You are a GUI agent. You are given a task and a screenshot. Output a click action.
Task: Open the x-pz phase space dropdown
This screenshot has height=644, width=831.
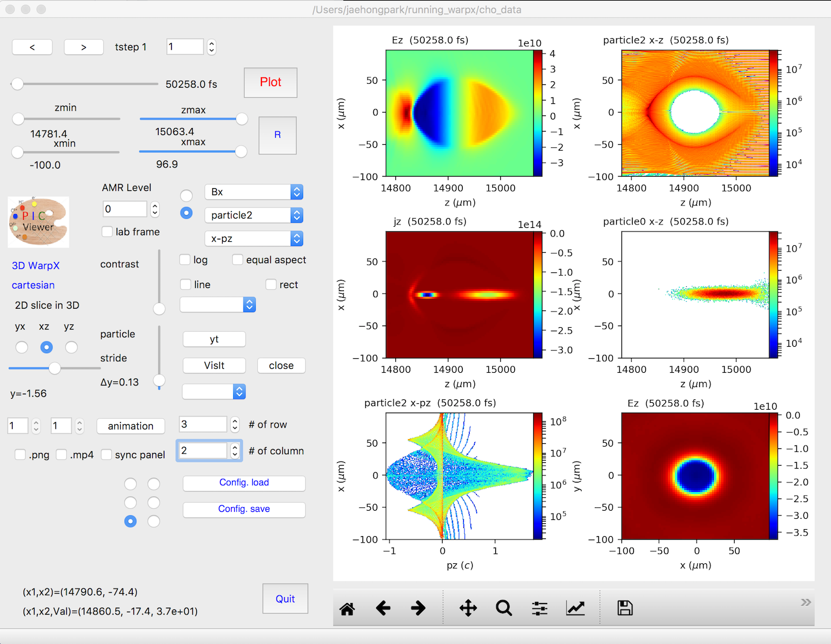click(x=254, y=238)
